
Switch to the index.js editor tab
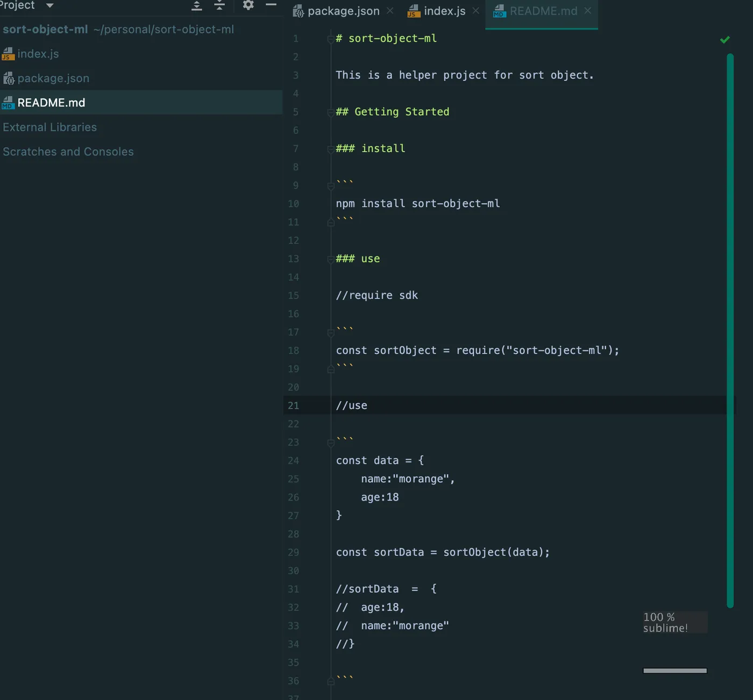click(444, 11)
